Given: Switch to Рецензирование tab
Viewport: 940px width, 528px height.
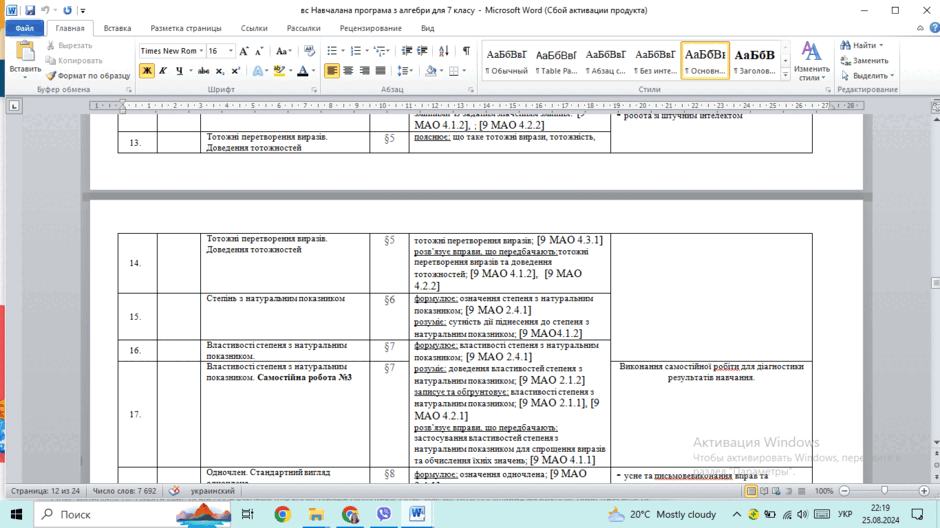Looking at the screenshot, I should (x=370, y=28).
